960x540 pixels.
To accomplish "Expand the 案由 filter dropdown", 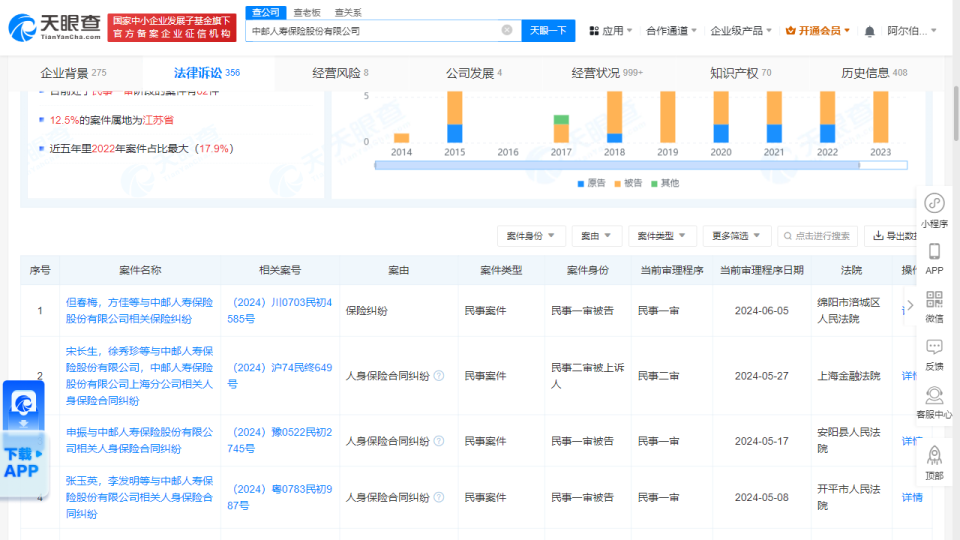I will 596,236.
